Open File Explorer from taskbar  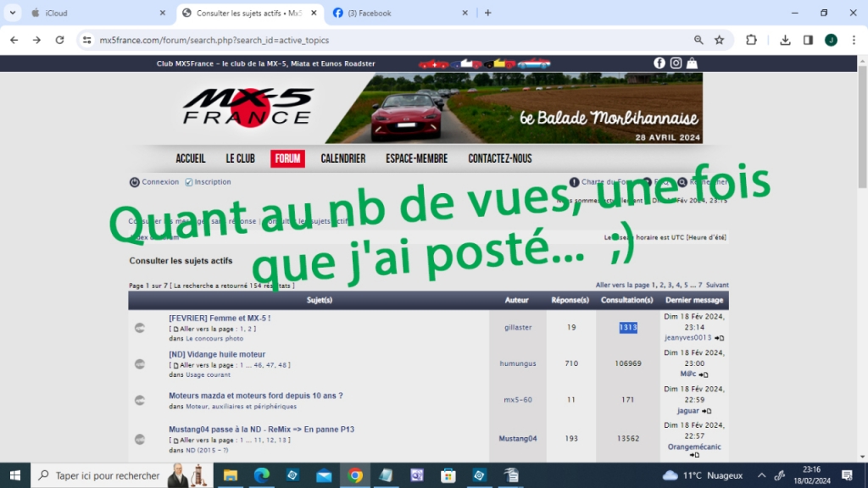click(x=231, y=475)
